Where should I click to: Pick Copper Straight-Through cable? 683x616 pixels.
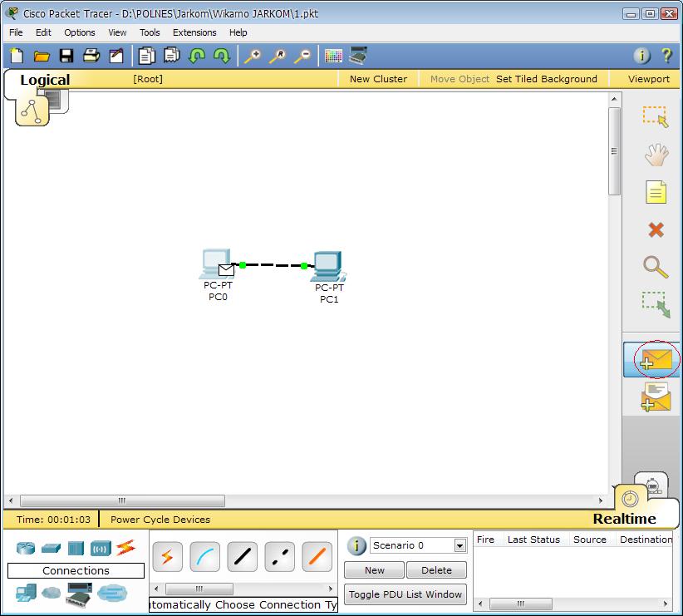coord(242,557)
